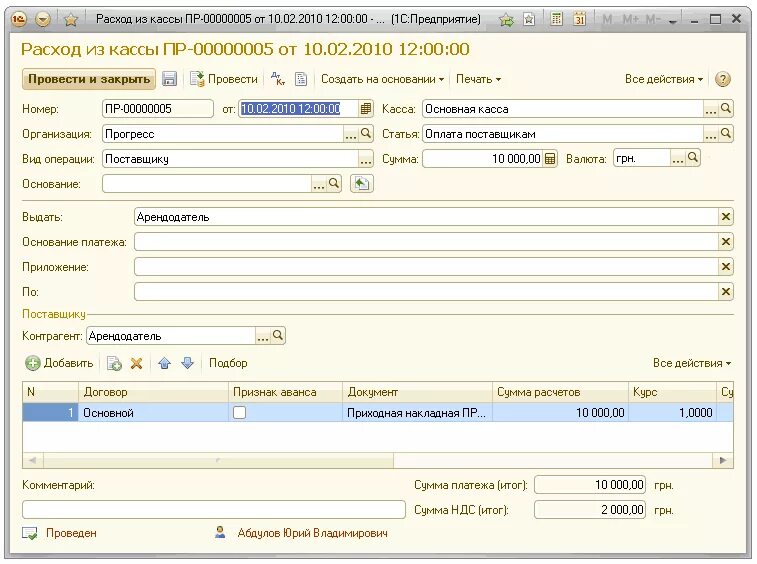Add to favorites with green-arrow star icon
This screenshot has height=564, width=757.
click(506, 19)
